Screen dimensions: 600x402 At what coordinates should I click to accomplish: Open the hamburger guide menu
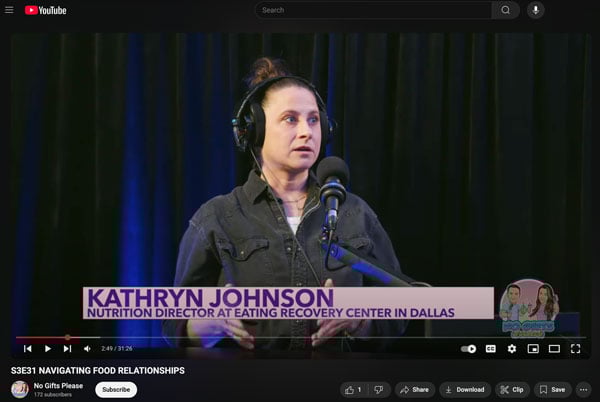tap(10, 10)
